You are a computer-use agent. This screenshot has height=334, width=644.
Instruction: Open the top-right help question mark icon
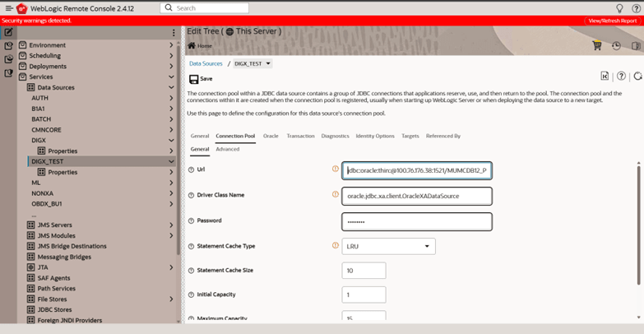pyautogui.click(x=636, y=8)
